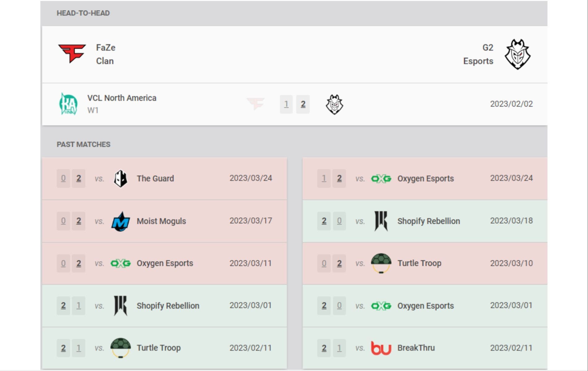The height and width of the screenshot is (371, 588).
Task: Click Oxygen Esports logo dated 2023/03/11
Action: pos(120,263)
